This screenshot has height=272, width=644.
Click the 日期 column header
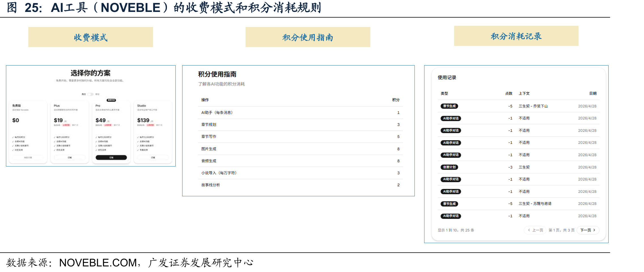click(593, 93)
